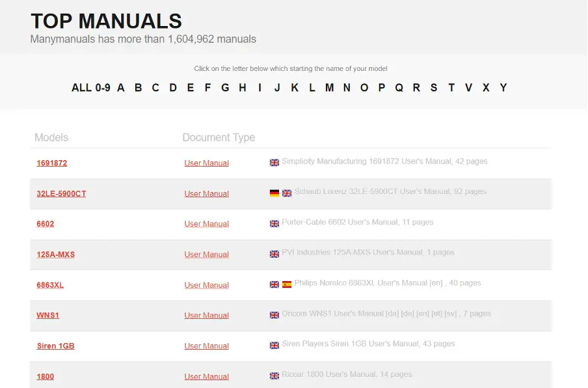Viewport: 588px width, 388px height.
Task: Filter models by letter P
Action: pyautogui.click(x=382, y=87)
